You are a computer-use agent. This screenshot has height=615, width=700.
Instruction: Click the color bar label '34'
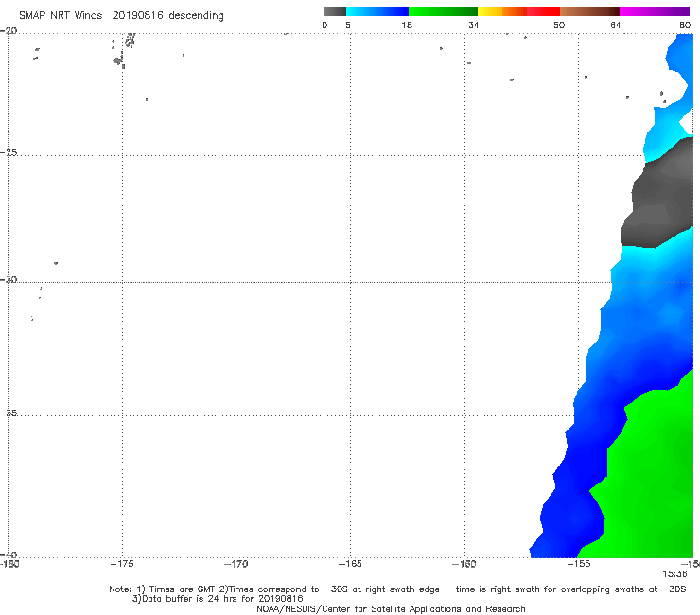474,25
